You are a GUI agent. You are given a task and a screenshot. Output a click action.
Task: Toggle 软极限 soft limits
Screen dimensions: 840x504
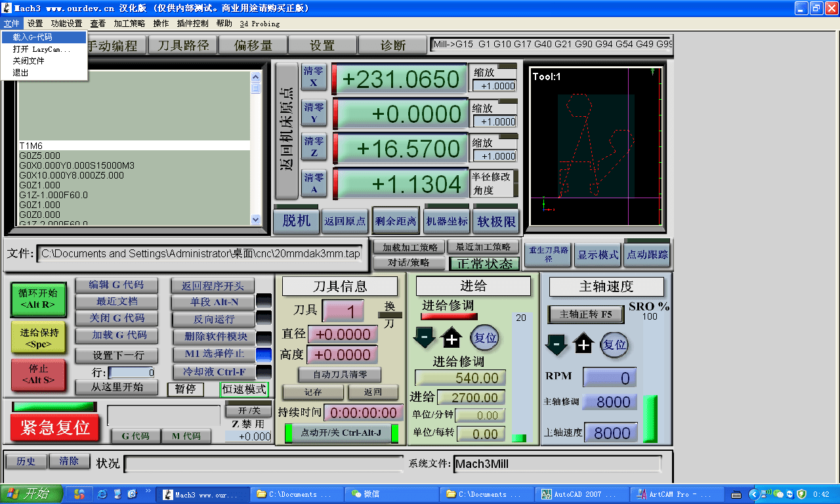point(496,221)
